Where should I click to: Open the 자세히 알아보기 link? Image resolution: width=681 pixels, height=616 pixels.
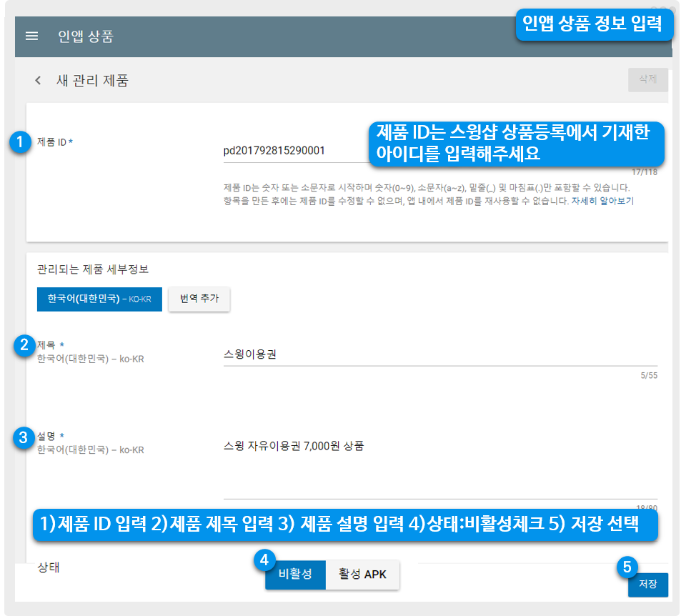[602, 202]
